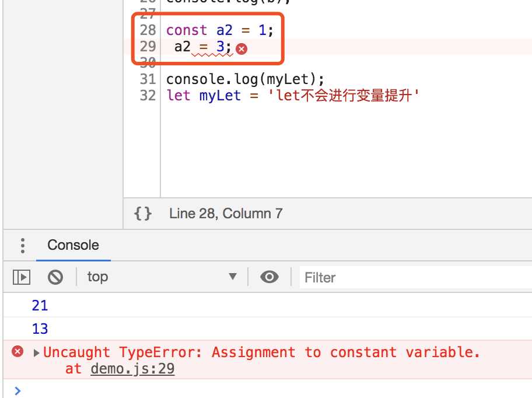Screen dimensions: 532x398
Task: Click the pretty-print curly braces icon
Action: [x=143, y=214]
